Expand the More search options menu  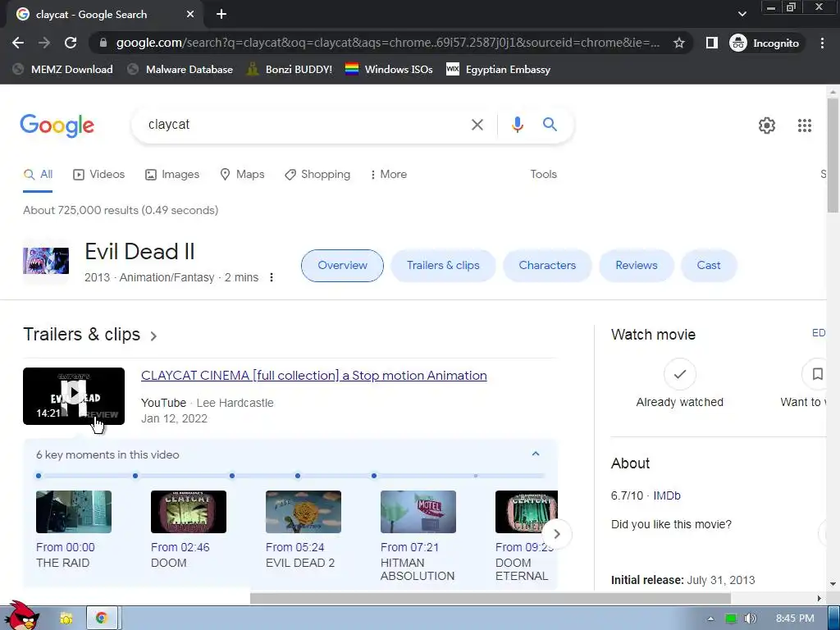click(x=388, y=174)
